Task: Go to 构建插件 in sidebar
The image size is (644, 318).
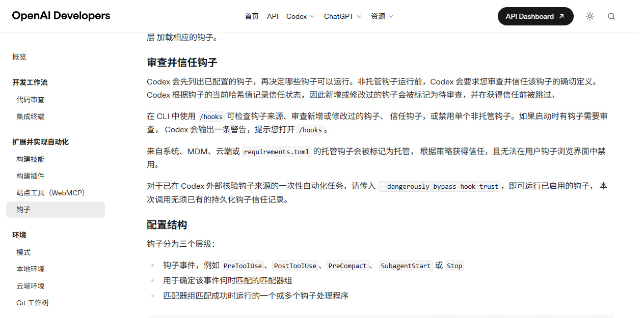Action: [31, 176]
